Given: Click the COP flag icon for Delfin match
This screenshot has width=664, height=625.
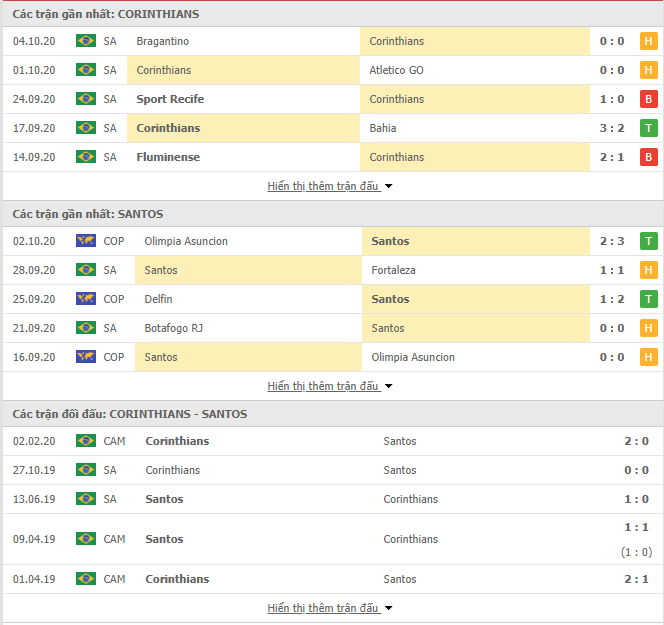Looking at the screenshot, I should click(85, 299).
